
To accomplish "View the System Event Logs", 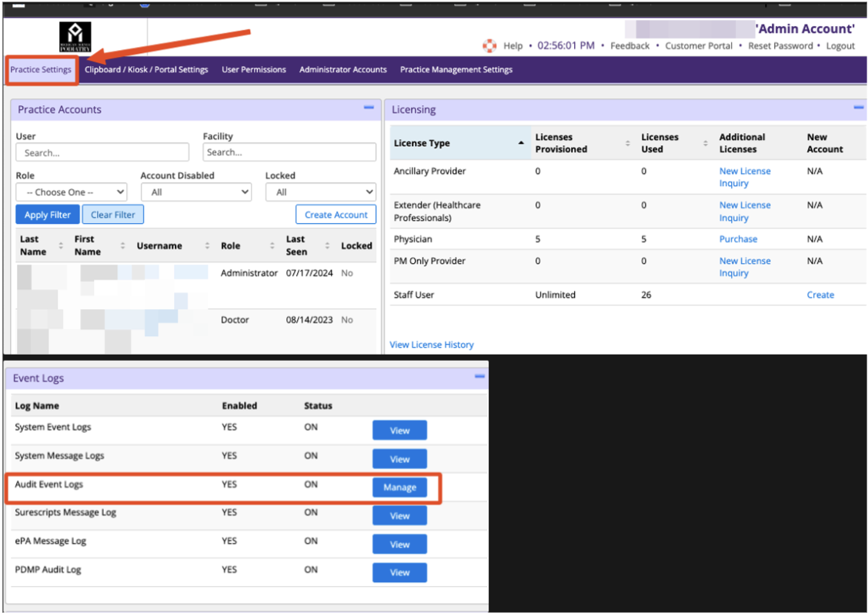I will [399, 431].
